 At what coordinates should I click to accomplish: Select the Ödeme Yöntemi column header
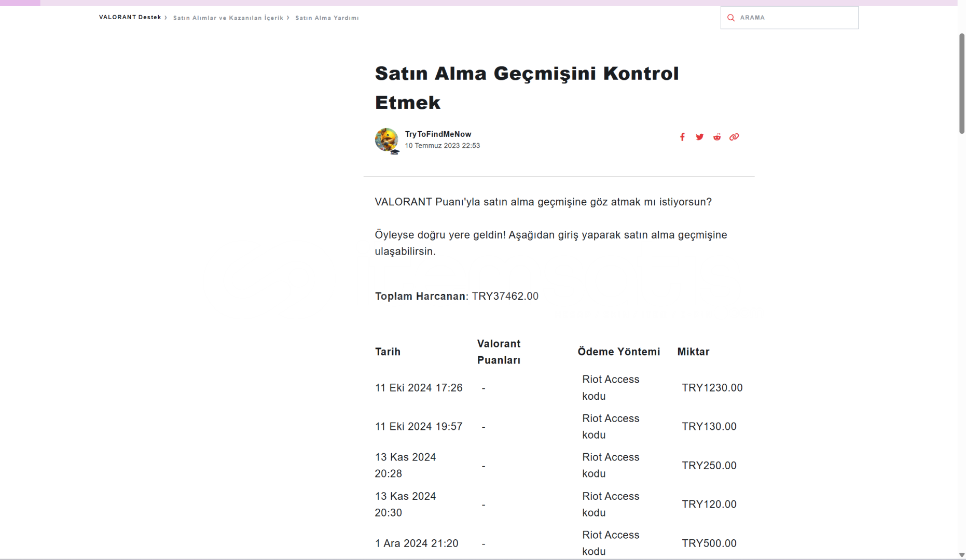tap(619, 352)
